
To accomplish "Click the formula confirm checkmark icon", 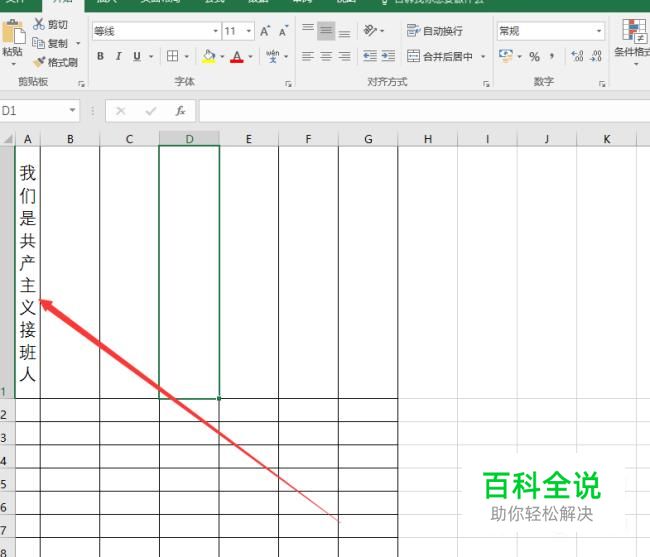I will [151, 111].
